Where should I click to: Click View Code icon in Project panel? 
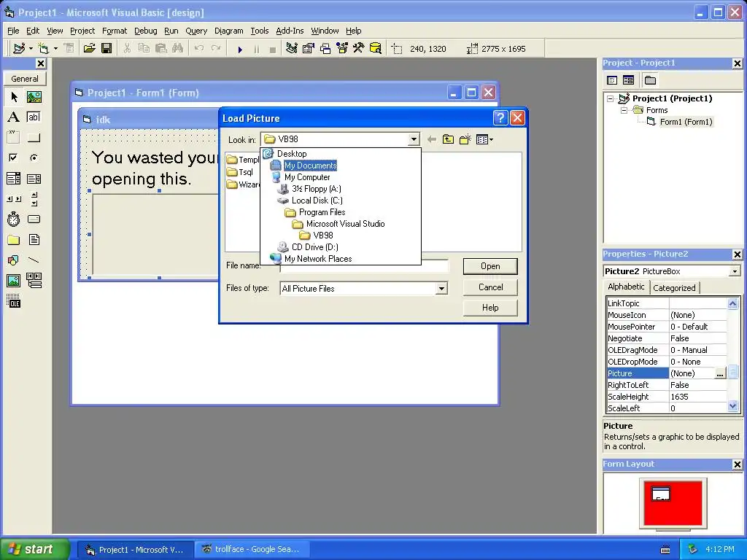pyautogui.click(x=612, y=80)
